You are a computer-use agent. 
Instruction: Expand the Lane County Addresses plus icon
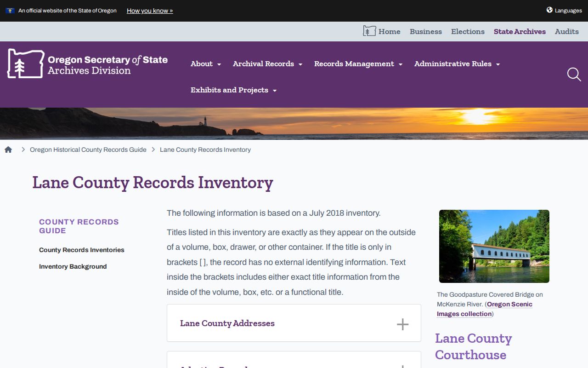[402, 324]
